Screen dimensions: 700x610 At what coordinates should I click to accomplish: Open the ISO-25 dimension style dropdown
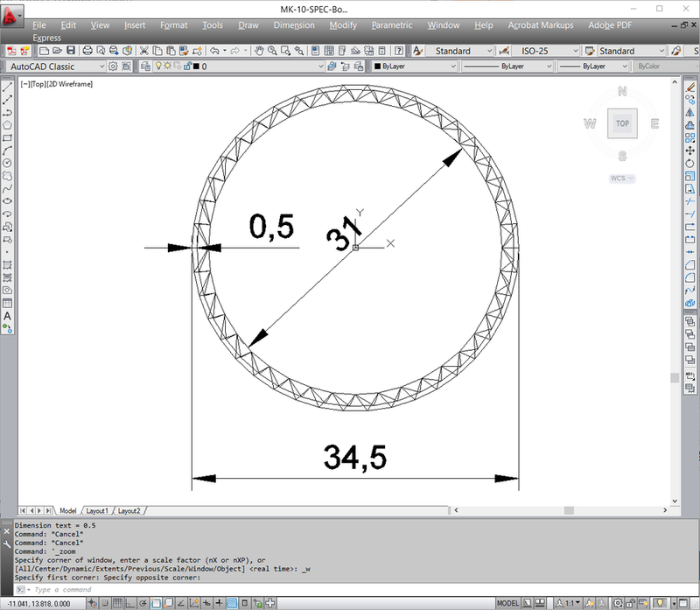(x=575, y=51)
